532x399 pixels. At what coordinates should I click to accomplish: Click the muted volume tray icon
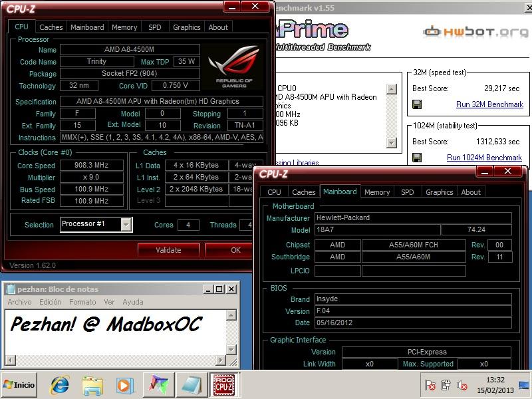462,385
